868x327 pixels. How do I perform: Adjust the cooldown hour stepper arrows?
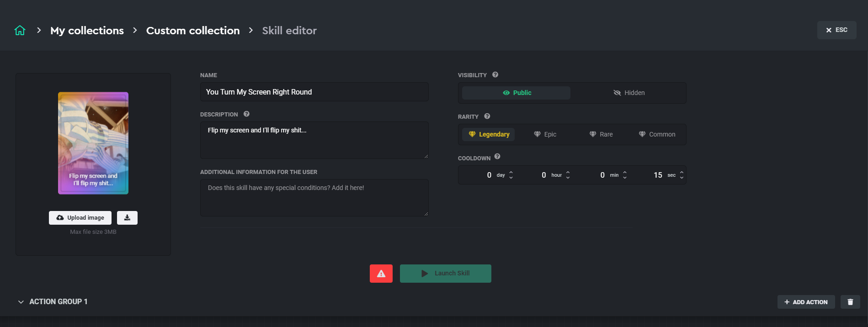[x=568, y=175]
